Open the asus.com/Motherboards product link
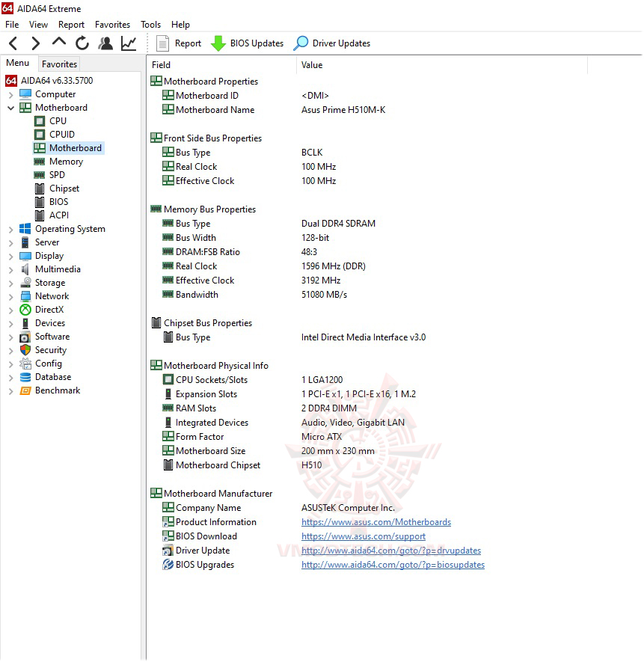This screenshot has height=662, width=644. click(x=375, y=522)
